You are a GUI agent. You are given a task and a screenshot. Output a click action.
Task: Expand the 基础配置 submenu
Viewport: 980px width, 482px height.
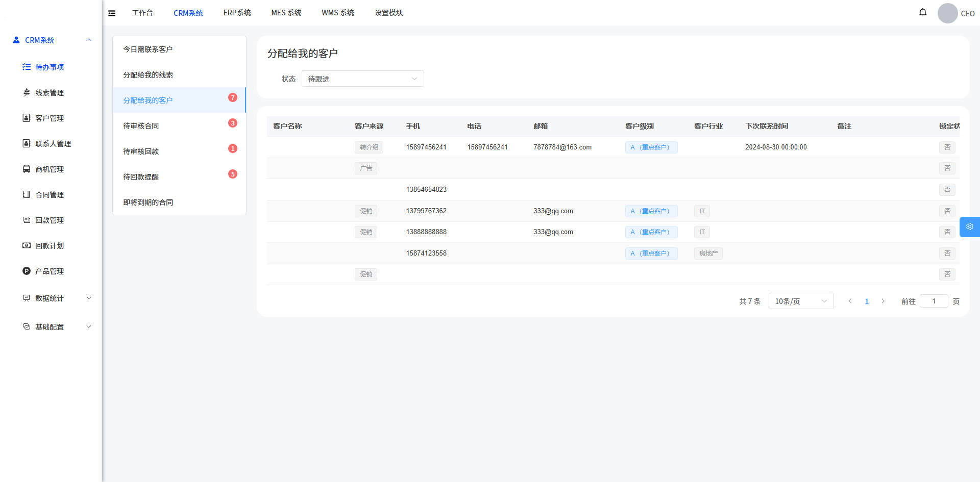pos(50,327)
